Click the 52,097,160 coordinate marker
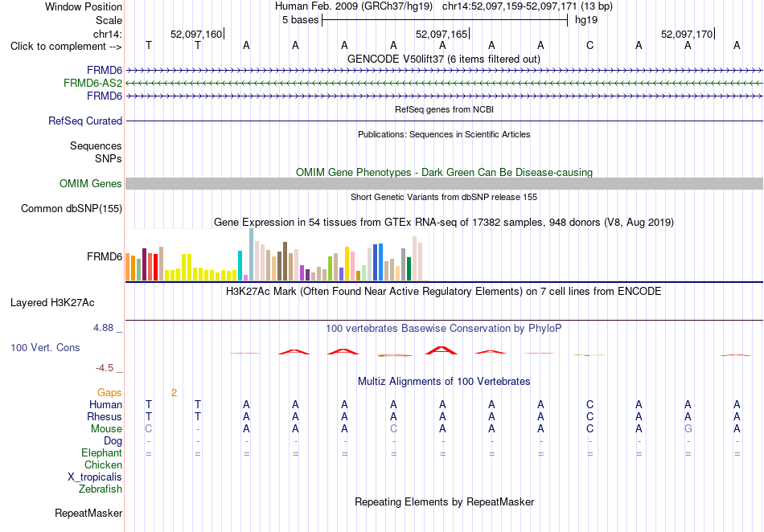This screenshot has width=764, height=532. [x=196, y=34]
